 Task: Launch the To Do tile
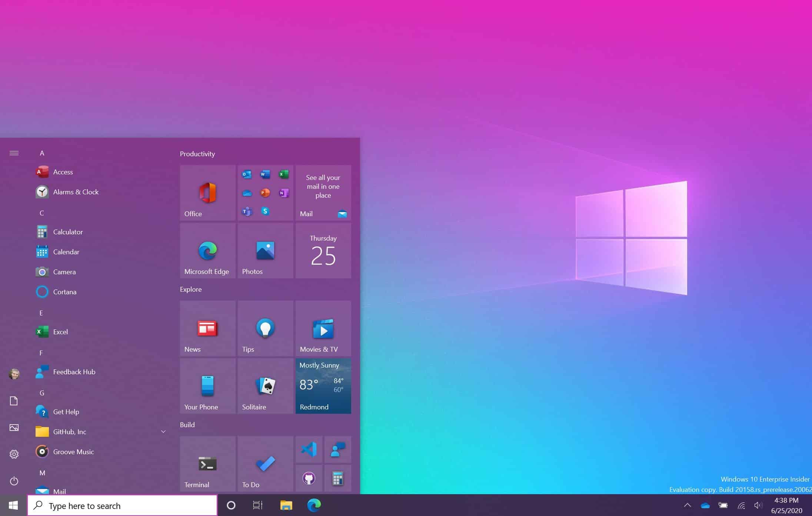point(266,464)
